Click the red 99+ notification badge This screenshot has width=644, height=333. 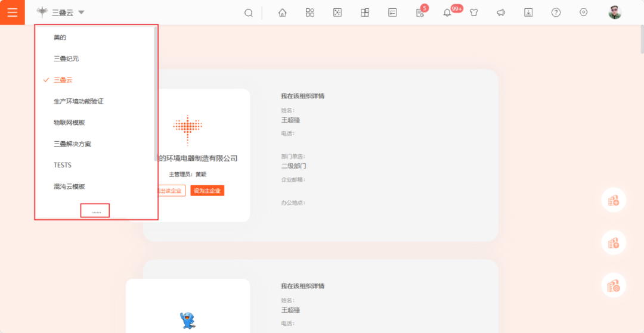point(457,8)
